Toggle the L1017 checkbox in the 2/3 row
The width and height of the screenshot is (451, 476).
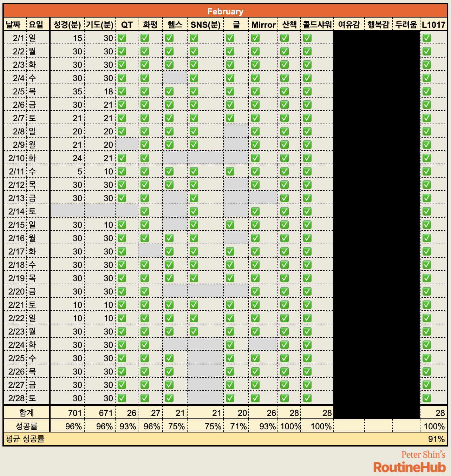click(x=427, y=65)
